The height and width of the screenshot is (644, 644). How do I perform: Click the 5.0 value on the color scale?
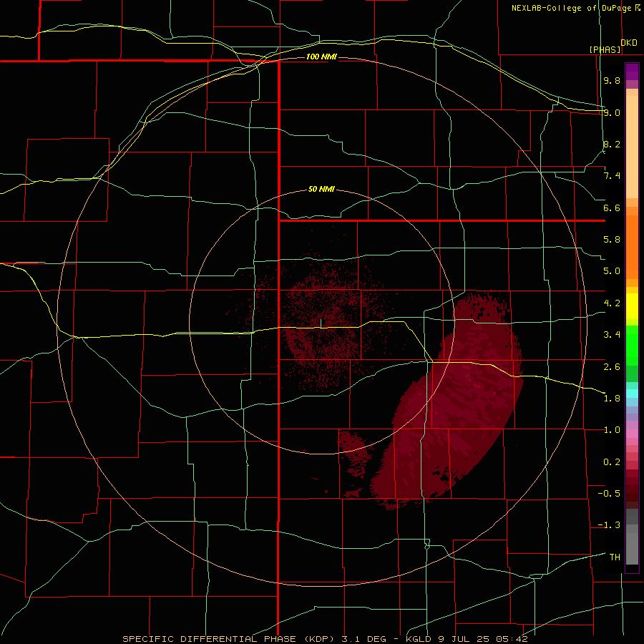[612, 271]
